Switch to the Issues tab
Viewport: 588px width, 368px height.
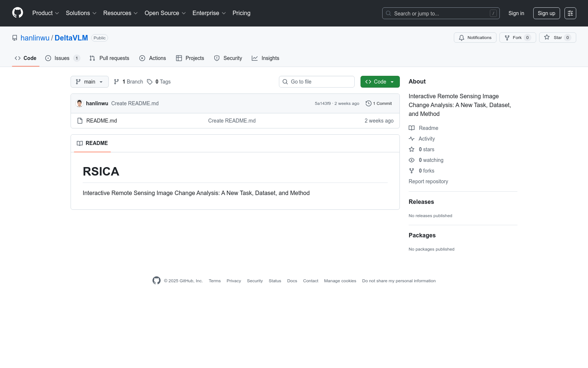[x=62, y=58]
